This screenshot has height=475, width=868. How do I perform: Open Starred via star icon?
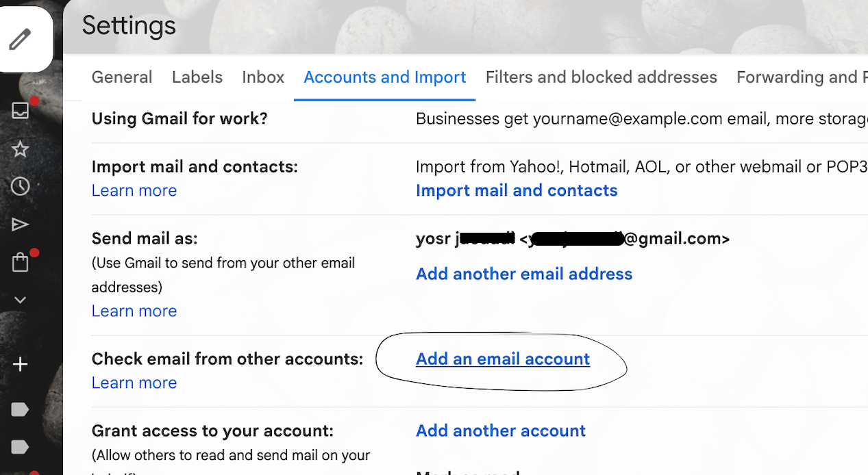coord(20,149)
